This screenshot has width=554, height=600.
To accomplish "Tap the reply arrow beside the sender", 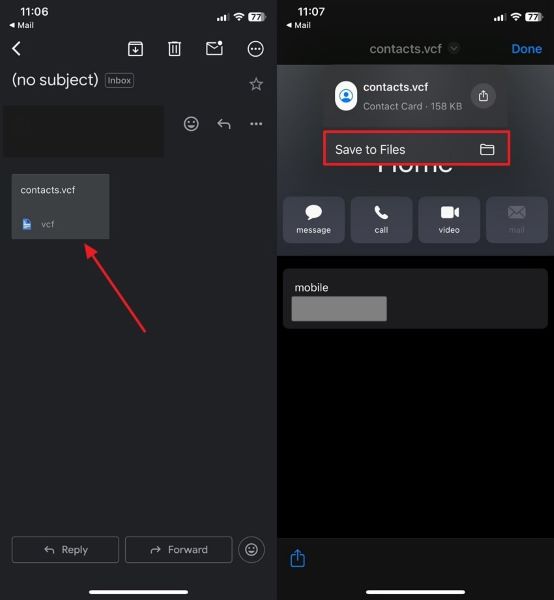I will tap(224, 124).
